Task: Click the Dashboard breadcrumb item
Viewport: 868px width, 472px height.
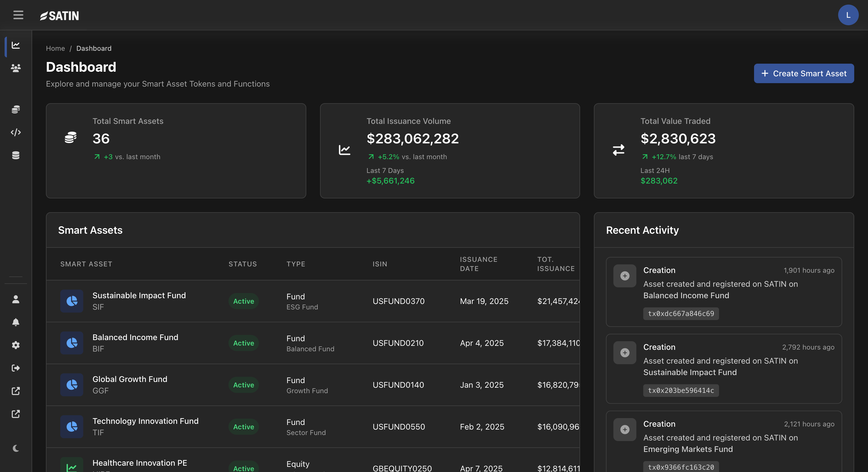Action: 94,48
